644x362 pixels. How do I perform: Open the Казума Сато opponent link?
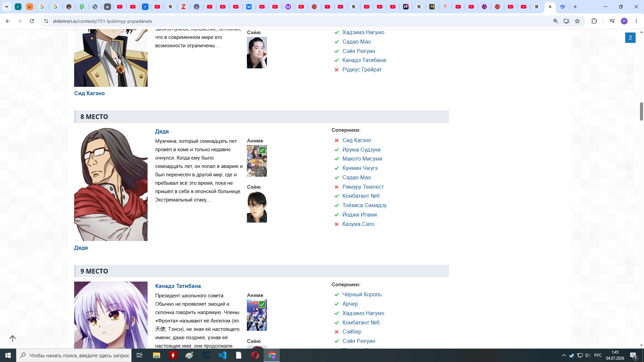[358, 224]
